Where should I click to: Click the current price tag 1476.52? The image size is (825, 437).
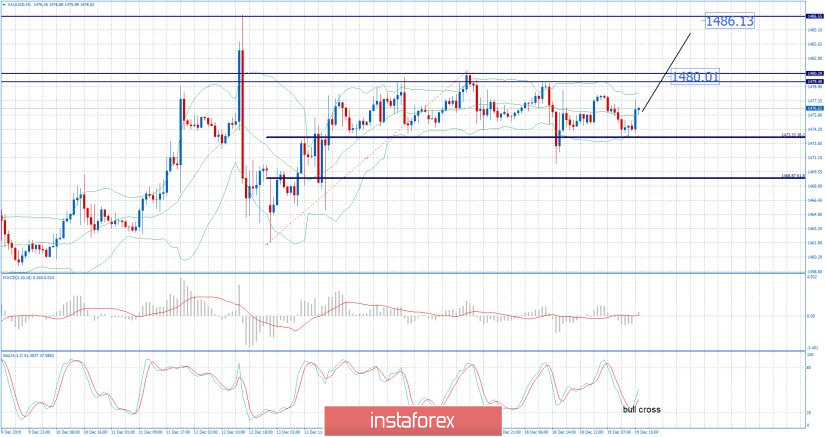(814, 108)
